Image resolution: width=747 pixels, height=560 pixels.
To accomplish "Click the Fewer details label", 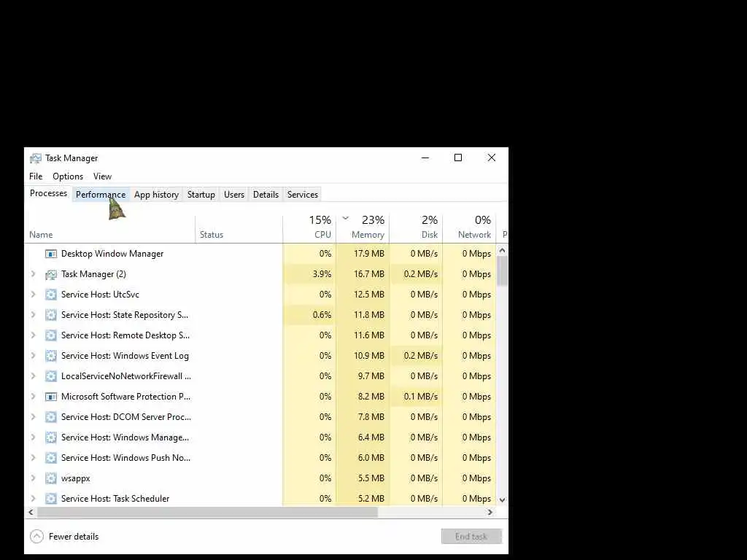I will [x=74, y=537].
